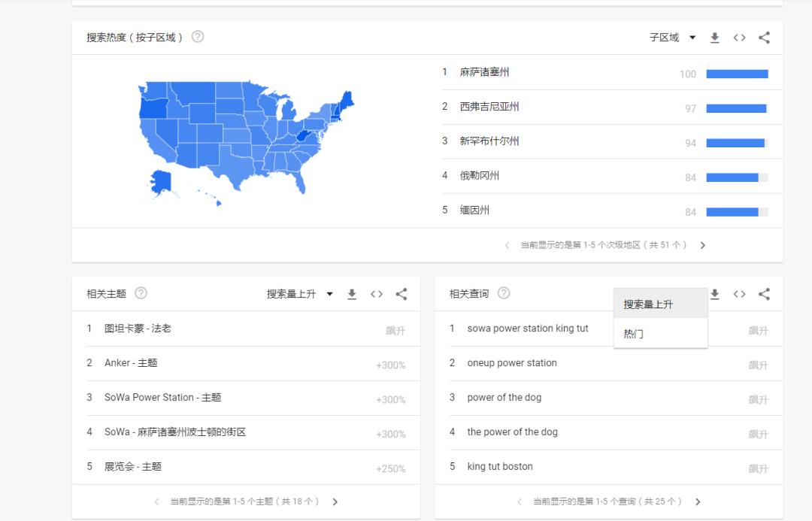812x521 pixels.
Task: Click the help icon beside 相关主题
Action: 141,293
